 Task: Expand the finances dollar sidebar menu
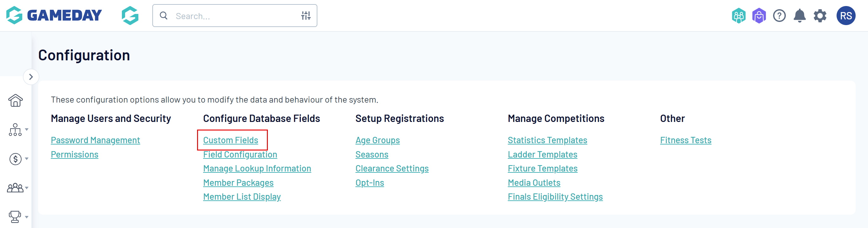[x=17, y=159]
